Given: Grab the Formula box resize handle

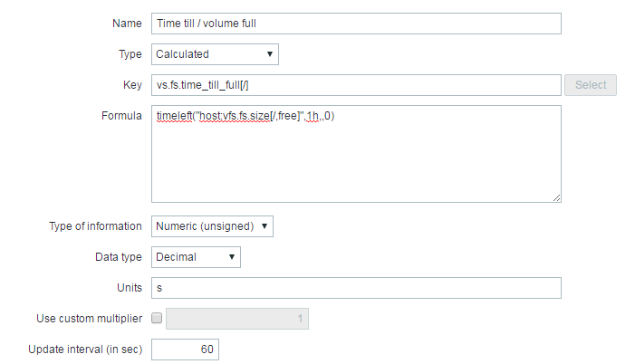Looking at the screenshot, I should [x=556, y=196].
